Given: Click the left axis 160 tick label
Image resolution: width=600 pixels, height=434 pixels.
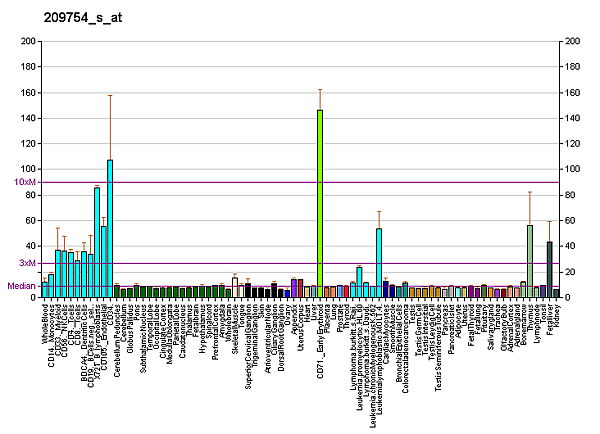Looking at the screenshot, I should coord(27,92).
